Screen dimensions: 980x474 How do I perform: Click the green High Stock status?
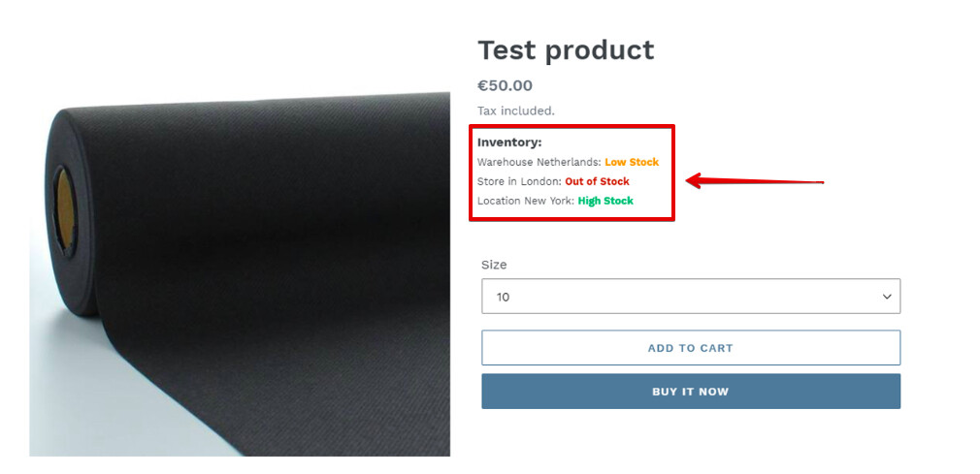[605, 201]
